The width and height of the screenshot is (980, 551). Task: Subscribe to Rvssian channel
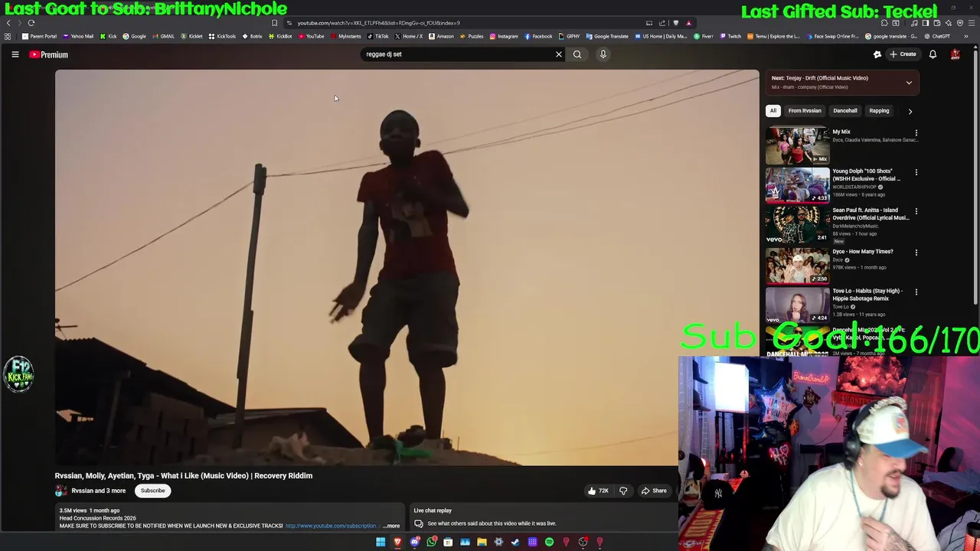[x=152, y=491]
